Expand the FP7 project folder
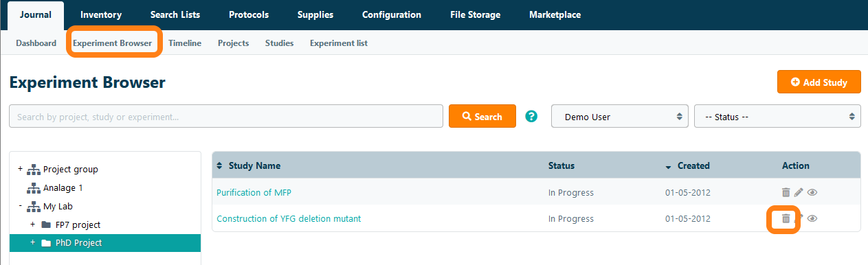This screenshot has height=265, width=868. (32, 224)
